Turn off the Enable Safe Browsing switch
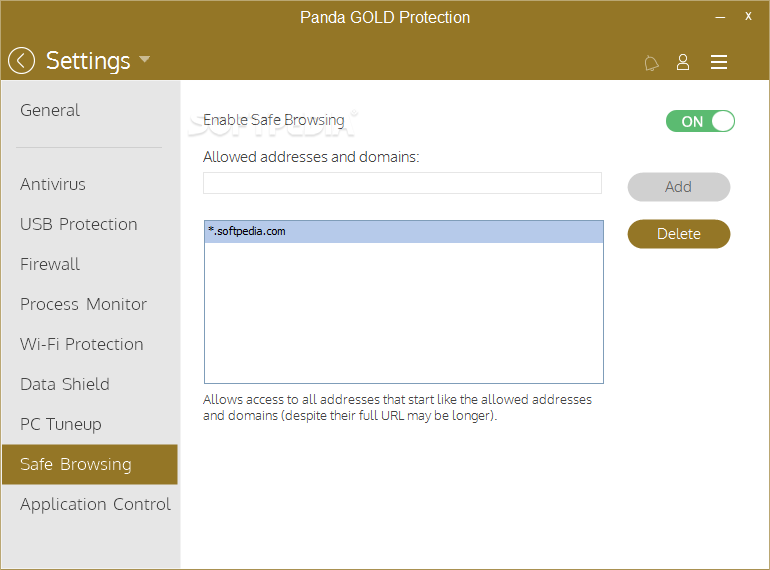The image size is (770, 570). coord(700,121)
